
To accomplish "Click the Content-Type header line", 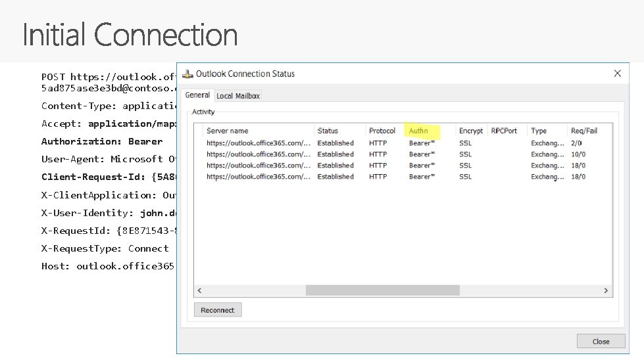I will 109,106.
